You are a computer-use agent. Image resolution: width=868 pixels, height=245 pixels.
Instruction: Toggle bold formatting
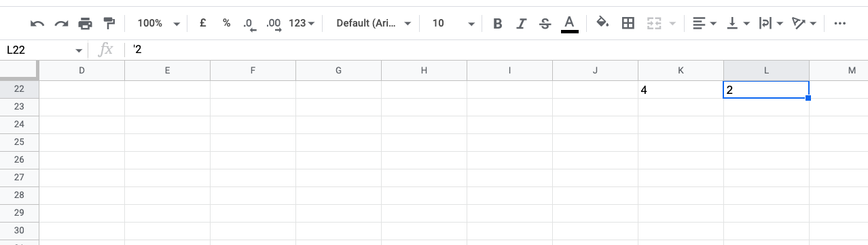[497, 24]
